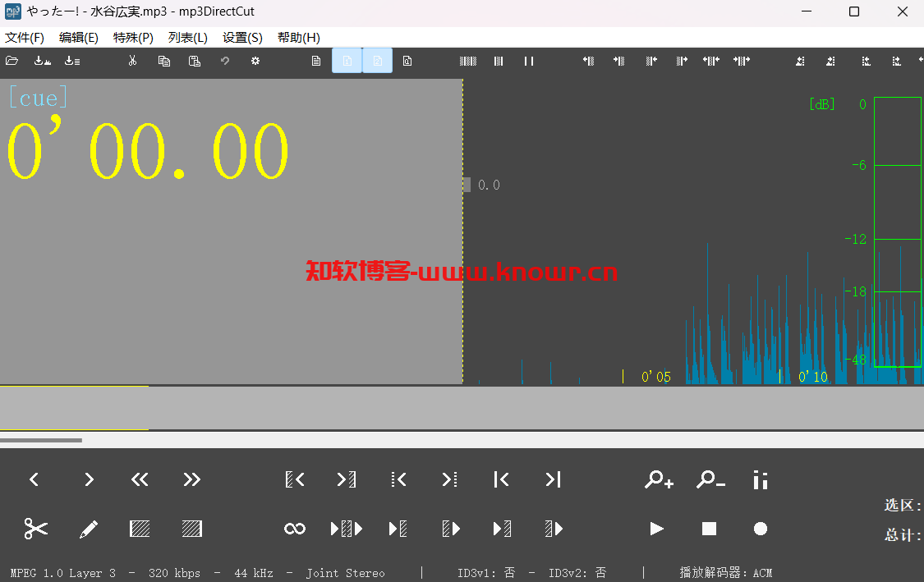Zoom in with the magnifier plus icon
924x582 pixels.
(x=659, y=479)
